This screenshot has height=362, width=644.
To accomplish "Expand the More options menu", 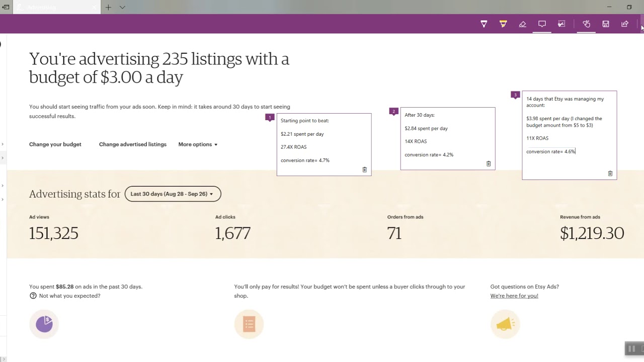I will pos(197,144).
